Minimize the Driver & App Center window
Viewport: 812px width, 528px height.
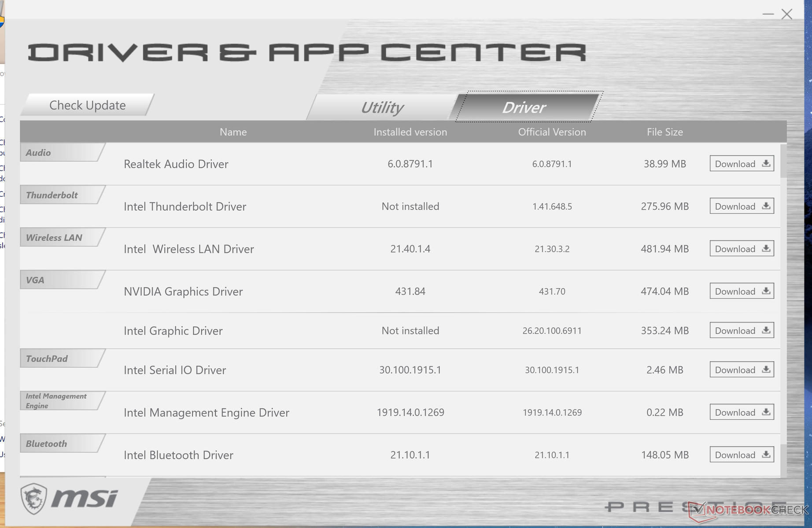pos(768,14)
